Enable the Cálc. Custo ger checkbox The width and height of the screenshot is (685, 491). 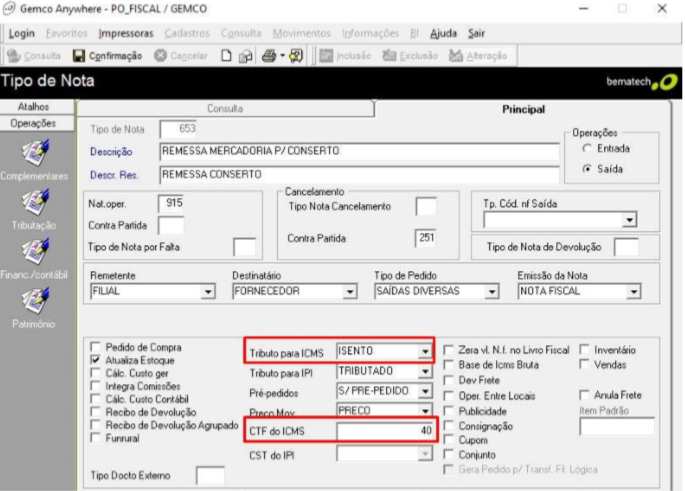pyautogui.click(x=95, y=373)
